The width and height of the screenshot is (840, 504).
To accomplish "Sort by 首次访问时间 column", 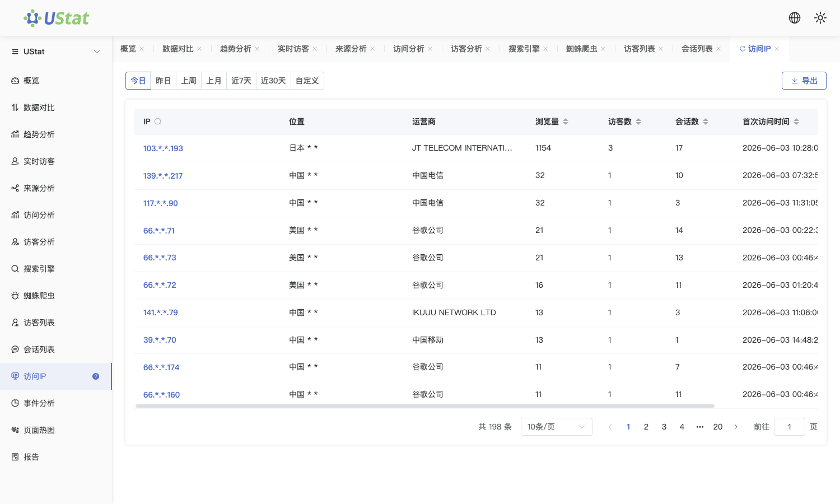I will pyautogui.click(x=796, y=122).
